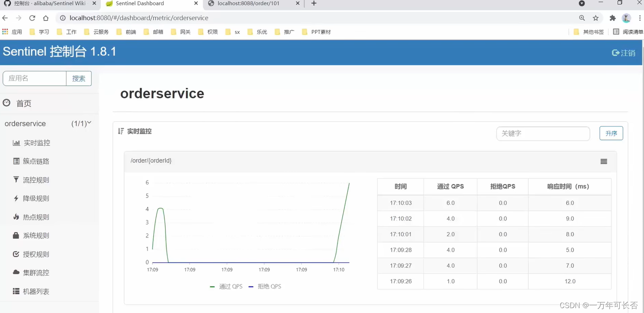Open the 前端 bookmark folder

click(x=126, y=32)
